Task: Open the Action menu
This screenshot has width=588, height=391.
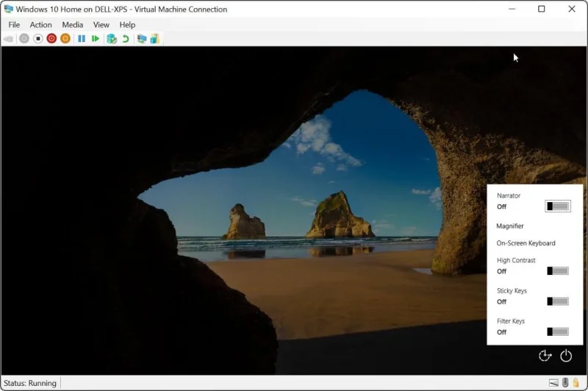Action: coord(41,25)
